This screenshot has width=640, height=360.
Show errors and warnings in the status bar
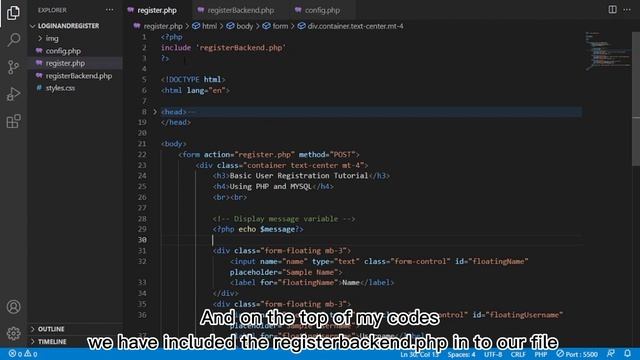click(x=23, y=354)
